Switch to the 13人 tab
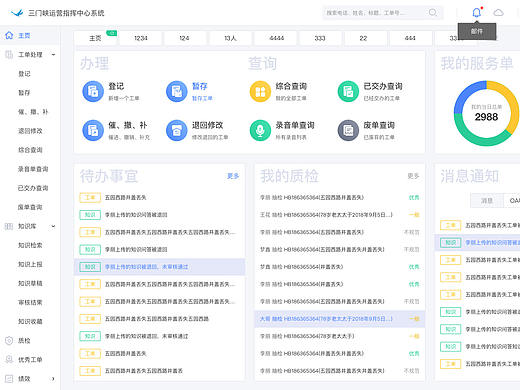Viewport: 520px width, 390px height. pyautogui.click(x=230, y=38)
